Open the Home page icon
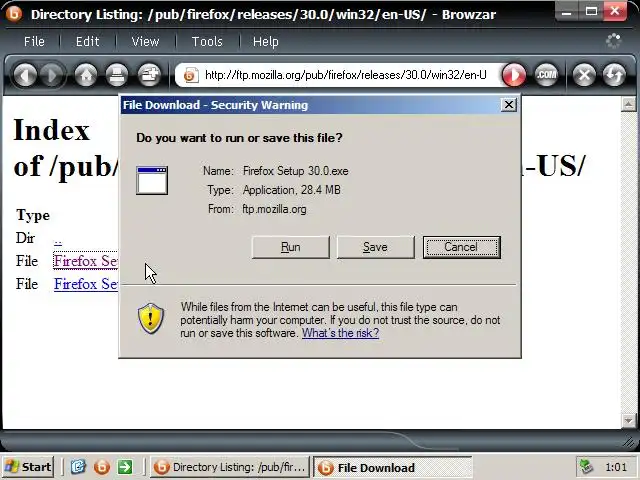 click(x=86, y=76)
